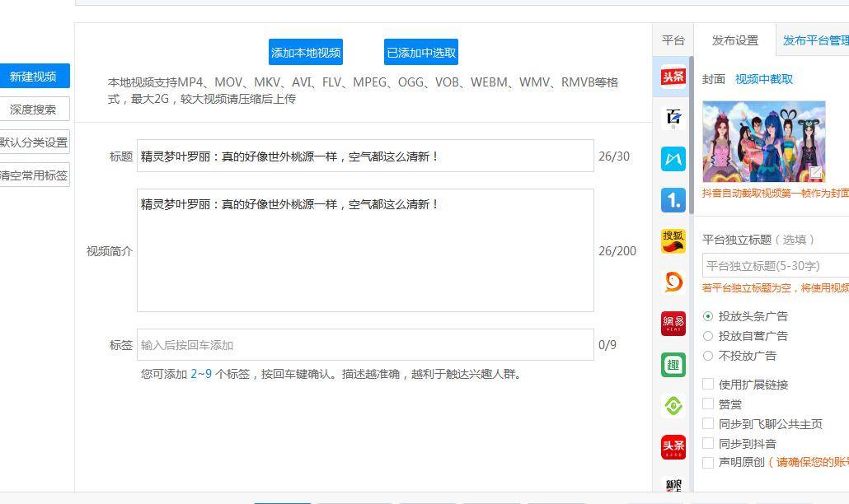Choose the 不投放广告 radio option

(708, 356)
